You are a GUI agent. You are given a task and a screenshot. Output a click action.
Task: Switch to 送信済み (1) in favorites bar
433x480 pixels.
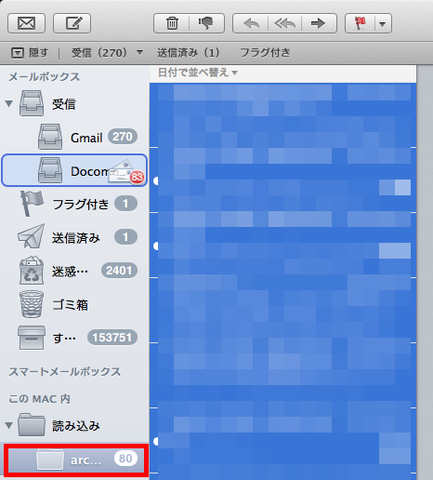coord(188,53)
